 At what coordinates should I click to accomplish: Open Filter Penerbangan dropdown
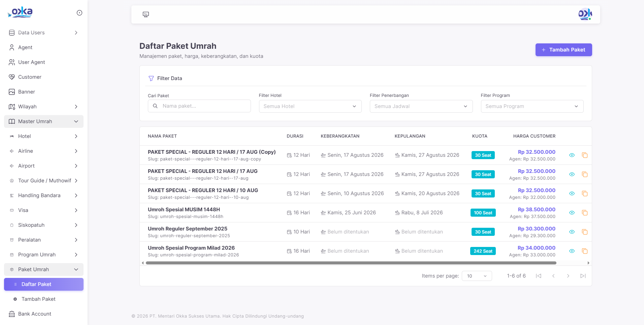tap(421, 106)
